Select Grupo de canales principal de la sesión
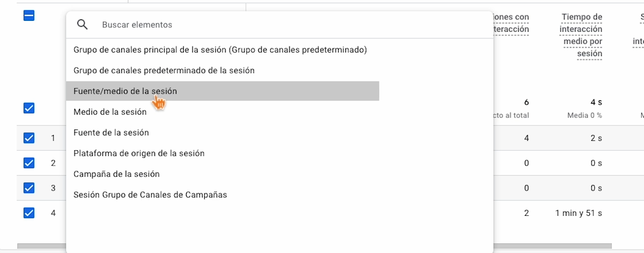 click(x=220, y=50)
